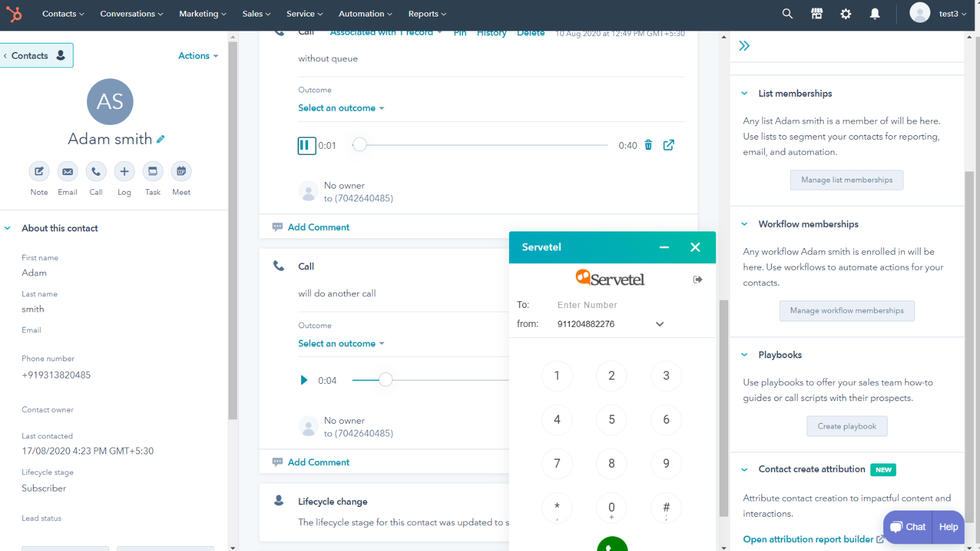Click the green call button in dialer
Viewport: 980px width, 551px height.
pyautogui.click(x=612, y=544)
